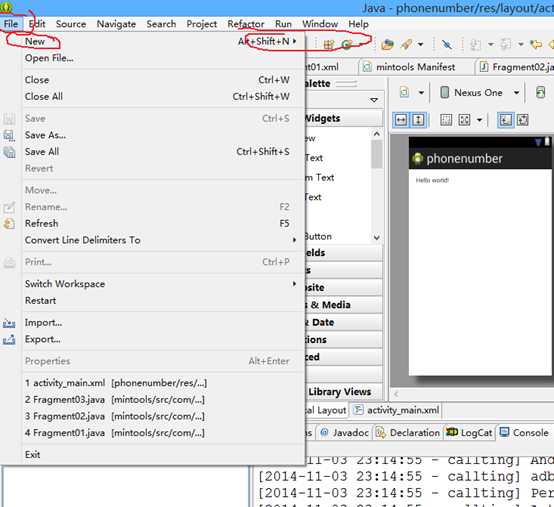Open the LogCat view tab

coord(469,433)
